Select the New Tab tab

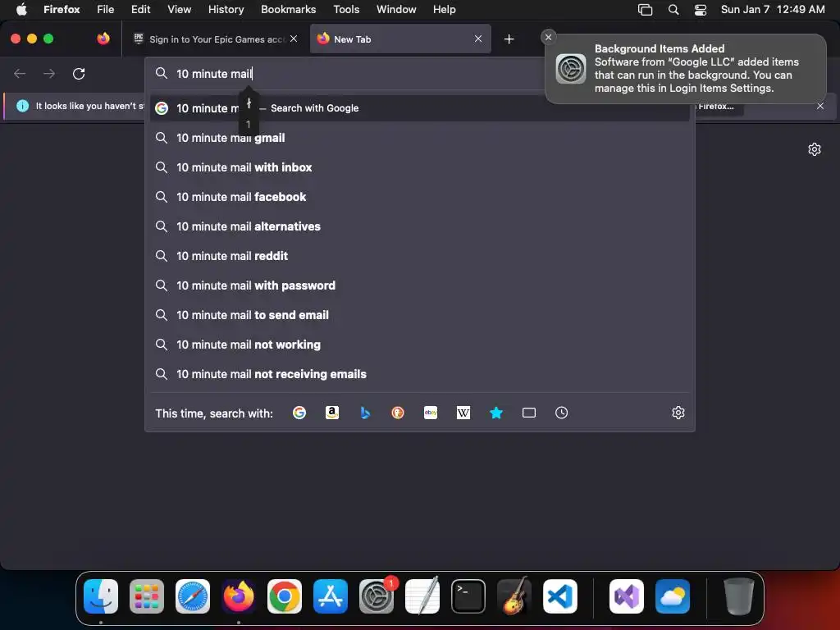pyautogui.click(x=400, y=39)
